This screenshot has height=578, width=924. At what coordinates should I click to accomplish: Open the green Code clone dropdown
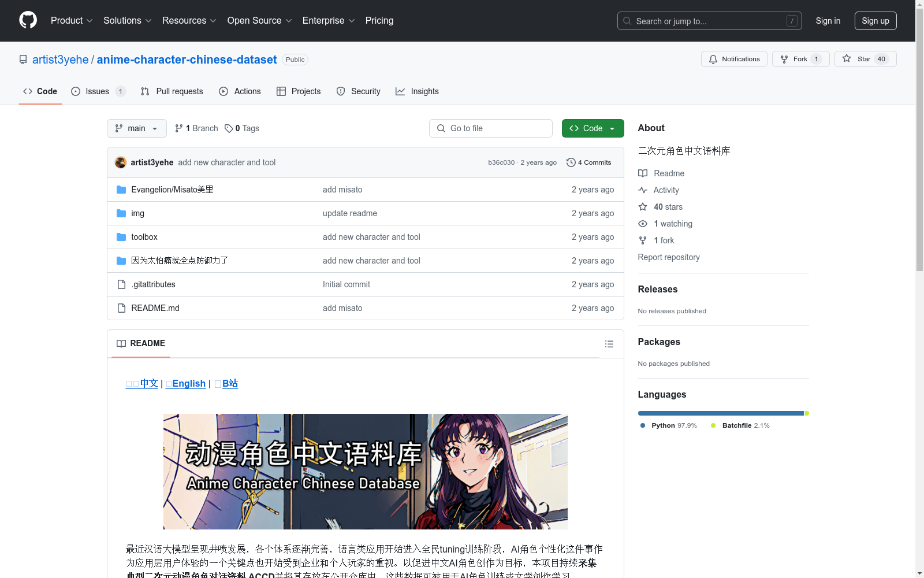pyautogui.click(x=593, y=128)
